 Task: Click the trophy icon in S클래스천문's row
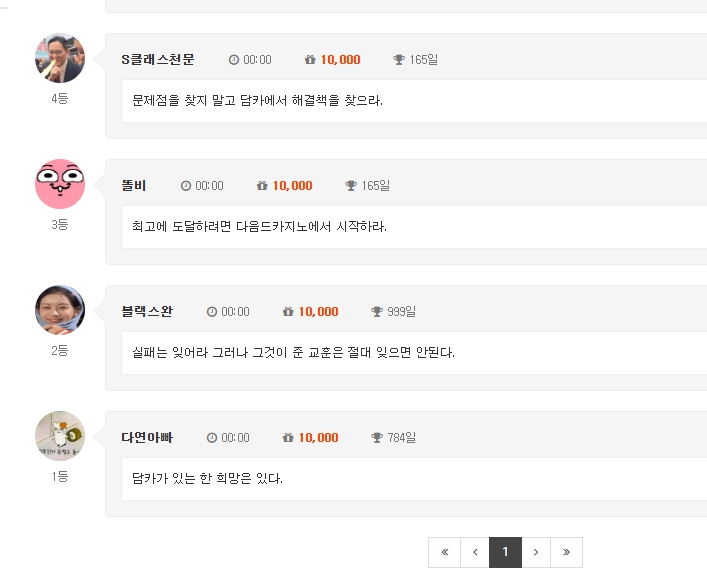399,60
